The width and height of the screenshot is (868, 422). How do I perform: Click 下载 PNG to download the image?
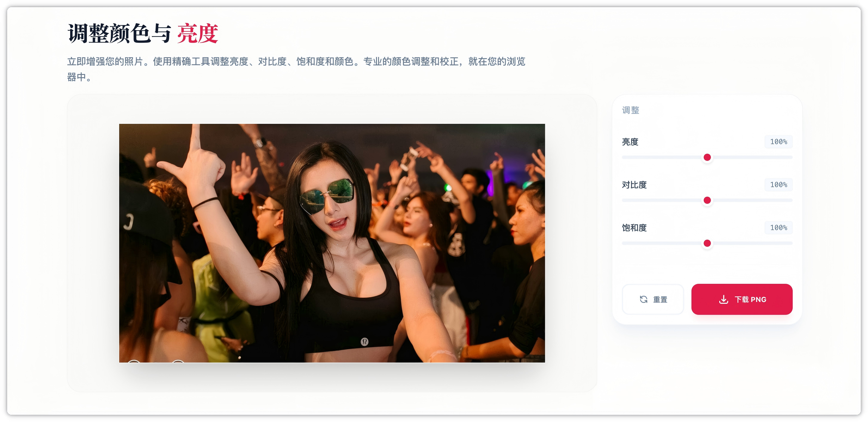pyautogui.click(x=742, y=299)
